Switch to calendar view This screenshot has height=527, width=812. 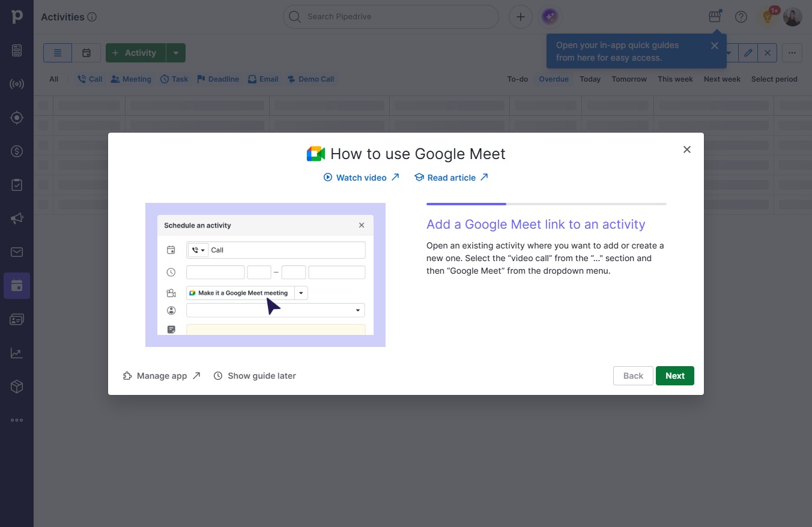[x=86, y=53]
